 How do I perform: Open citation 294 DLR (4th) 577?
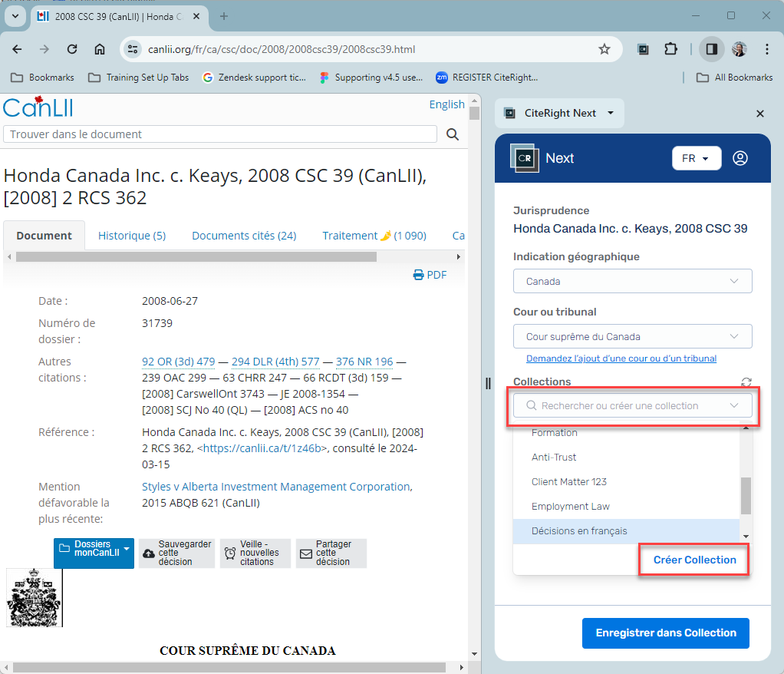pos(275,362)
